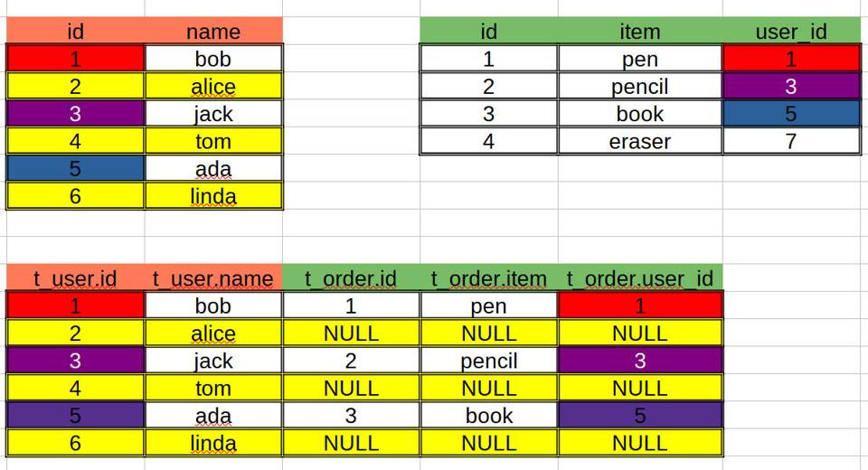Click the 'eraser' item cell
This screenshot has width=868, height=470.
[x=640, y=141]
